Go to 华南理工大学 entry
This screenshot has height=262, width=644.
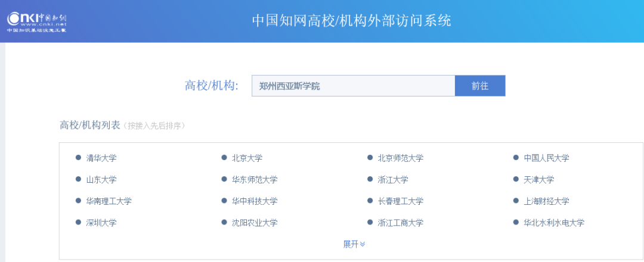click(x=109, y=201)
